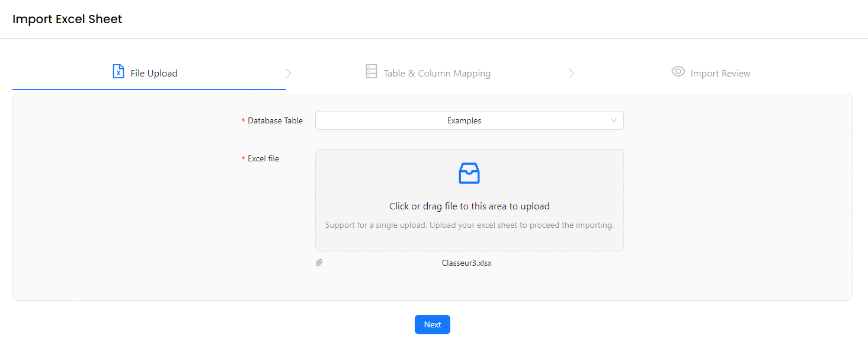Click the Database Table field label
The height and width of the screenshot is (347, 868).
[x=275, y=120]
